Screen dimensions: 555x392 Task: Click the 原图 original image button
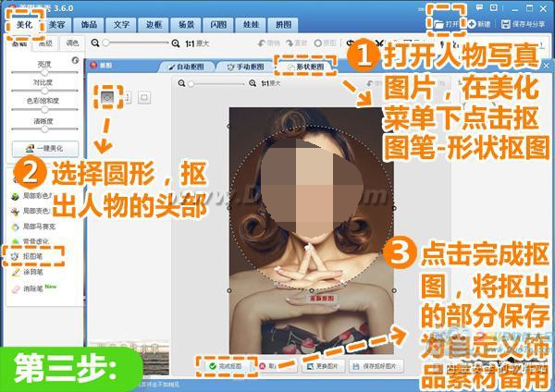tap(325, 43)
